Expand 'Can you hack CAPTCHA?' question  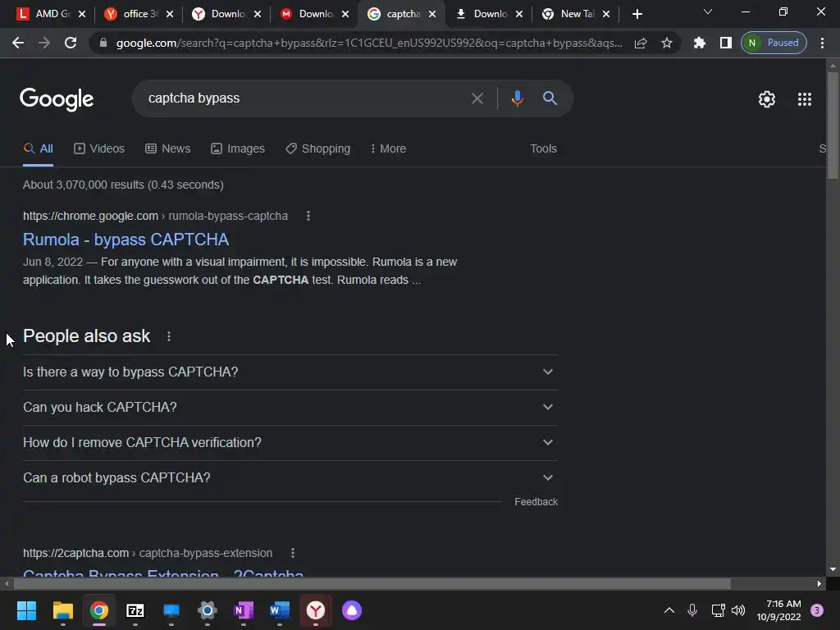pos(290,408)
